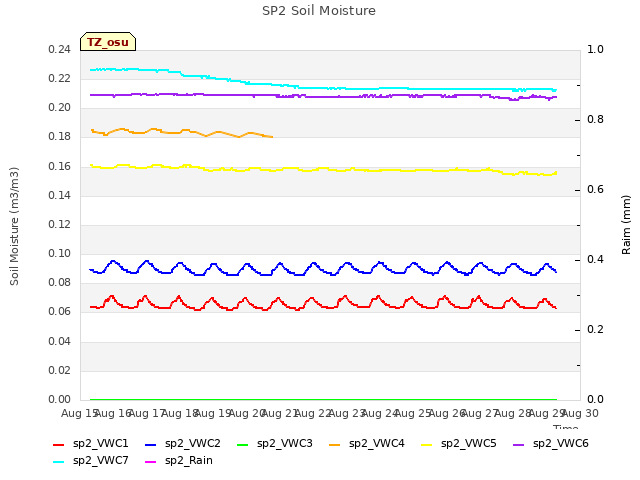The image size is (640, 480).
Task: Select the sp2_VWC3 legend label
Action: 284,444
